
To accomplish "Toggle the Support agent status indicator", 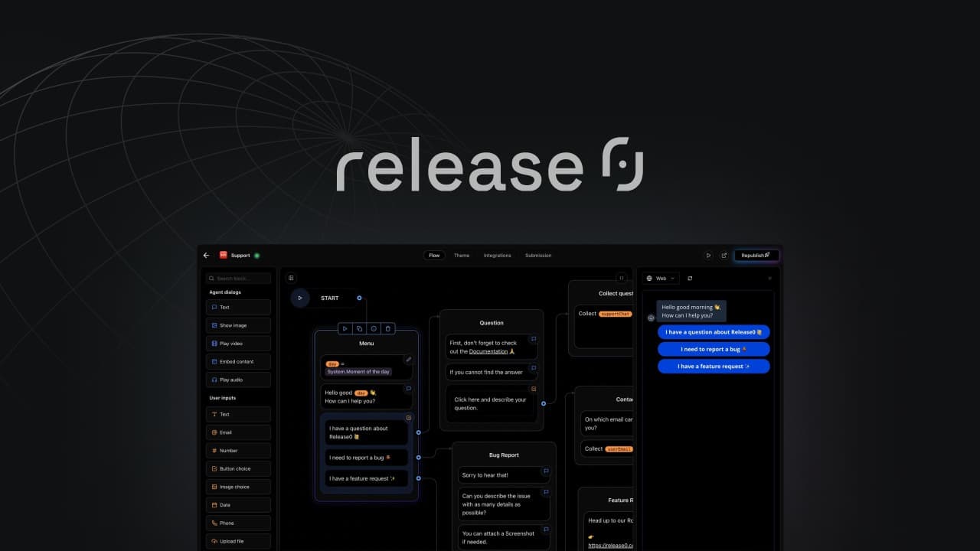I will pos(257,255).
